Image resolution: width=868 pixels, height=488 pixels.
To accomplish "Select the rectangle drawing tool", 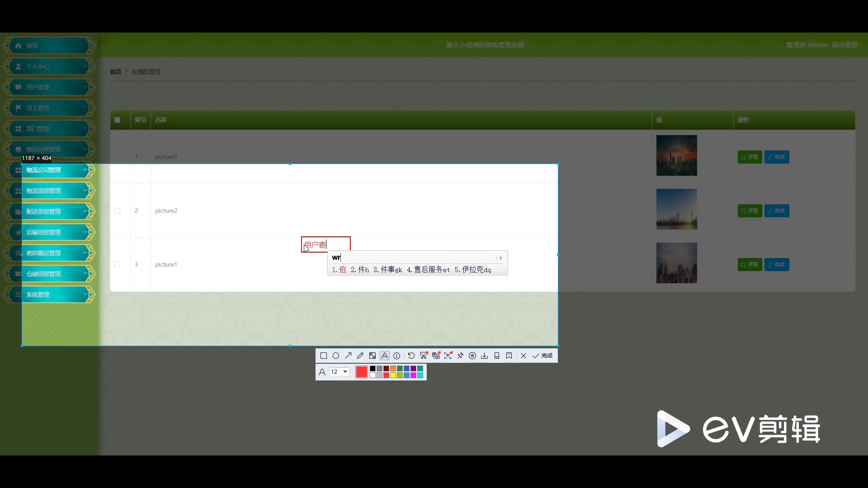I will [x=323, y=356].
